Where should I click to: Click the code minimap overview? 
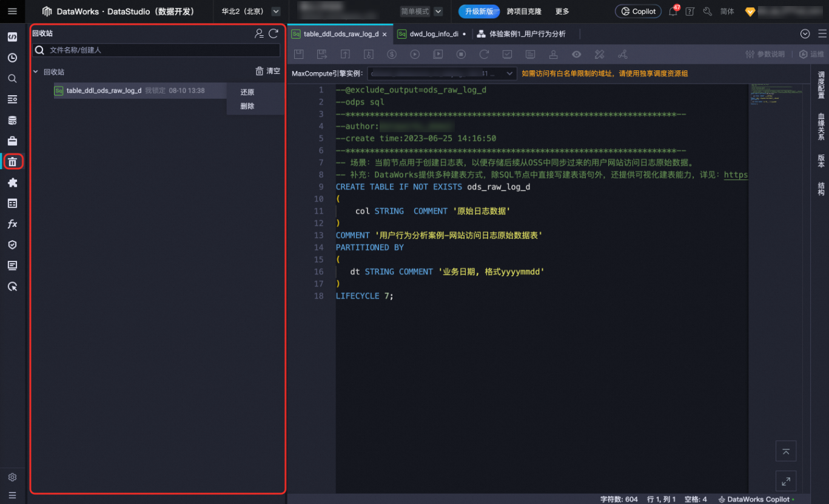[775, 94]
